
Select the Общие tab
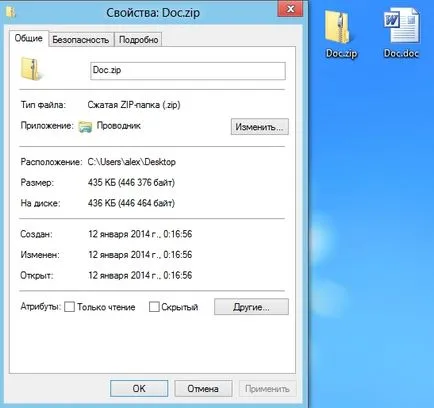pos(29,38)
